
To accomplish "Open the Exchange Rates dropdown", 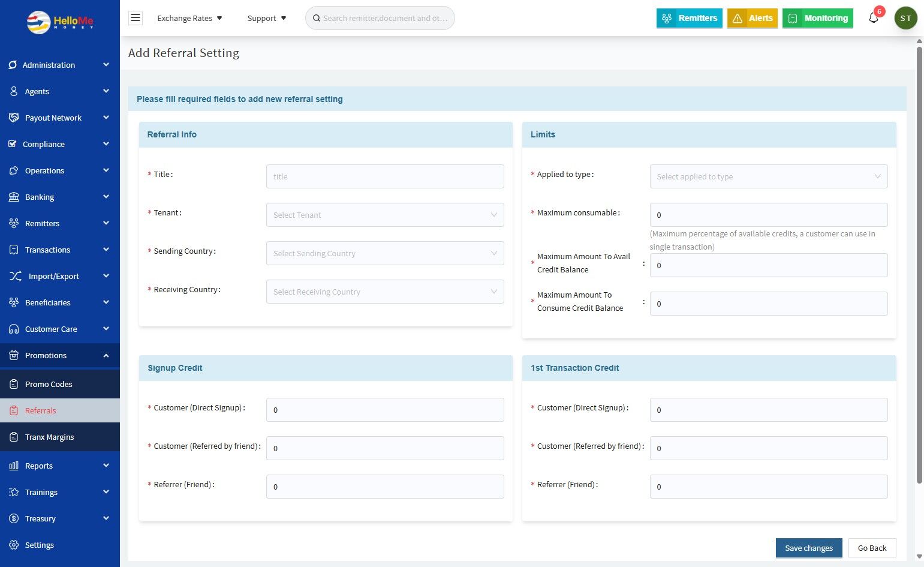I will (x=189, y=18).
